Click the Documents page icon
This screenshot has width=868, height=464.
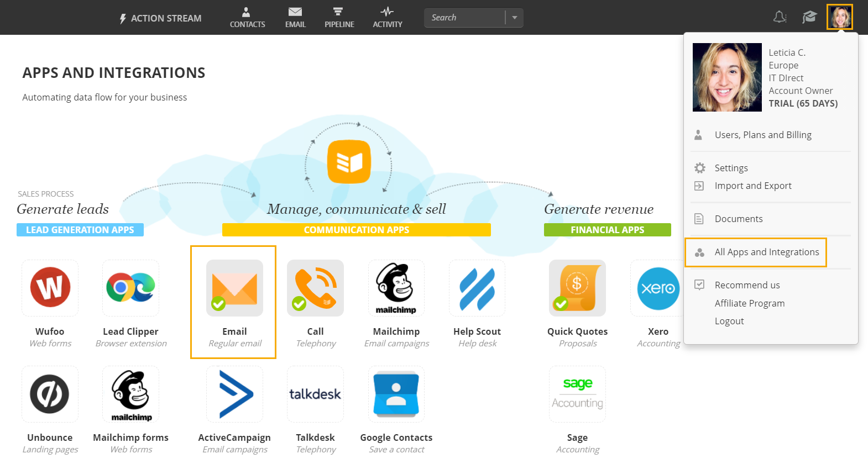(699, 219)
